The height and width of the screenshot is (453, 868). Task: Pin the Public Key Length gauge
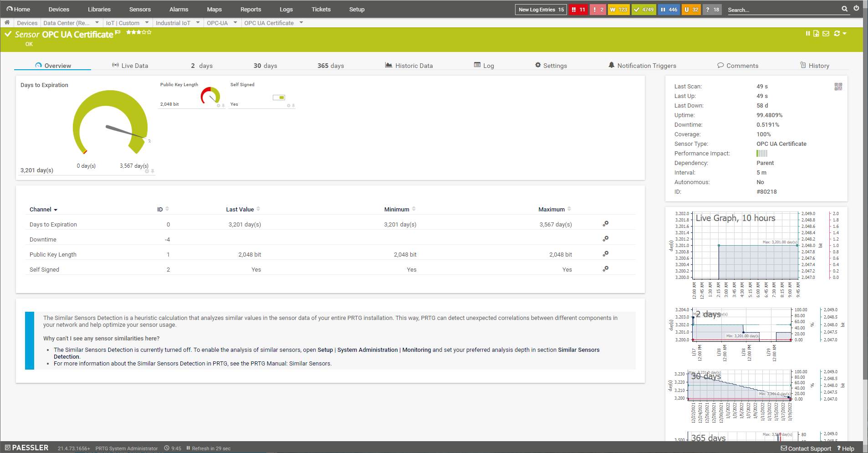pos(223,106)
